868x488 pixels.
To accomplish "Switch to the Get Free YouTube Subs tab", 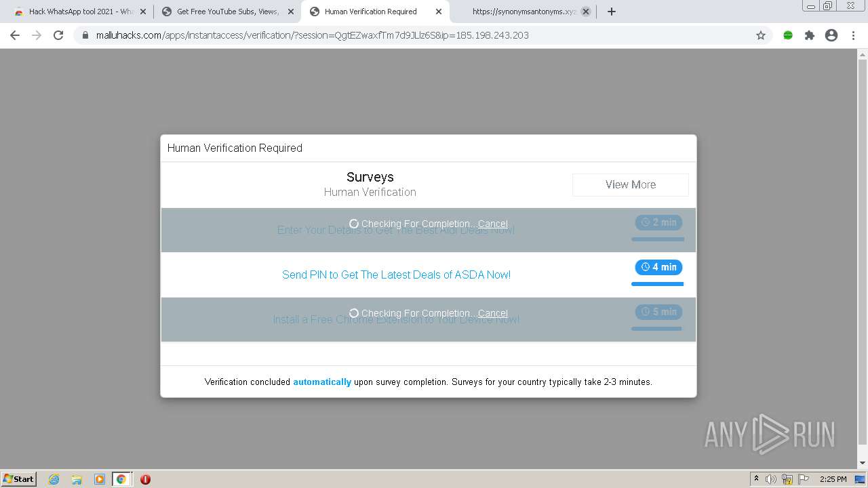I will click(x=227, y=12).
